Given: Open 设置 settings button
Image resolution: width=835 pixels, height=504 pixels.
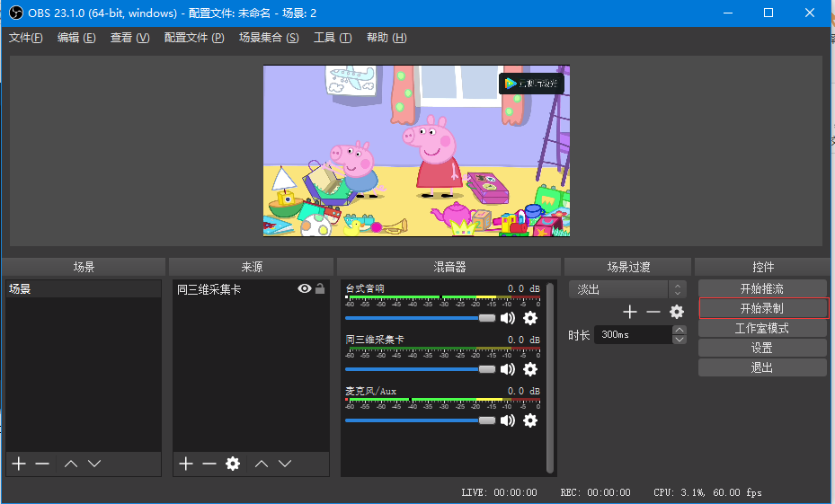Looking at the screenshot, I should coord(762,348).
